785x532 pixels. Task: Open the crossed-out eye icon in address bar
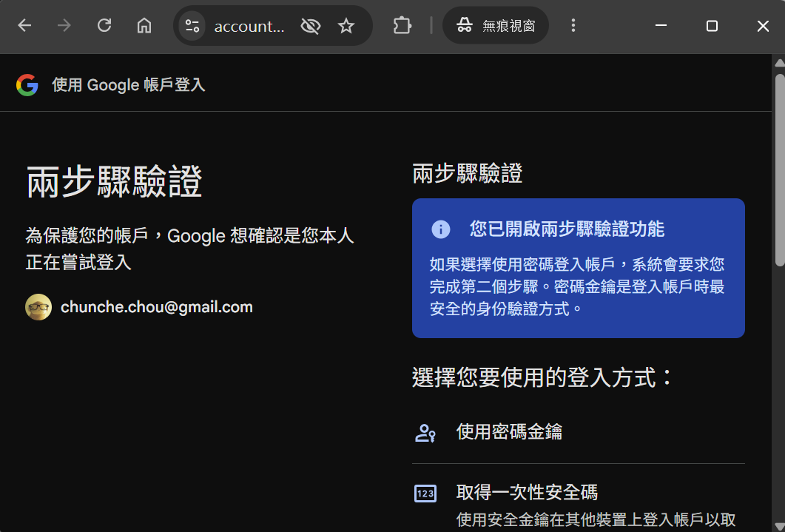click(311, 26)
